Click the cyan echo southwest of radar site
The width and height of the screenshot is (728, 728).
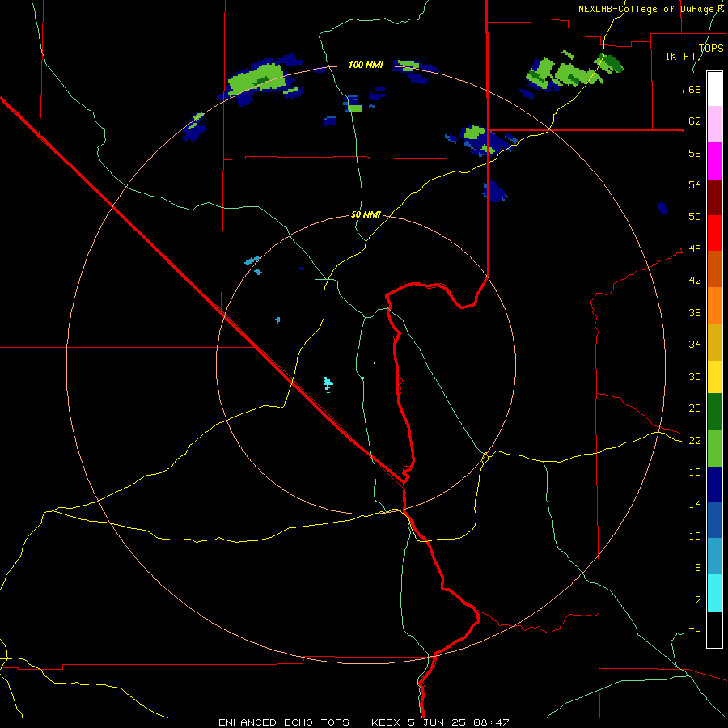[328, 384]
